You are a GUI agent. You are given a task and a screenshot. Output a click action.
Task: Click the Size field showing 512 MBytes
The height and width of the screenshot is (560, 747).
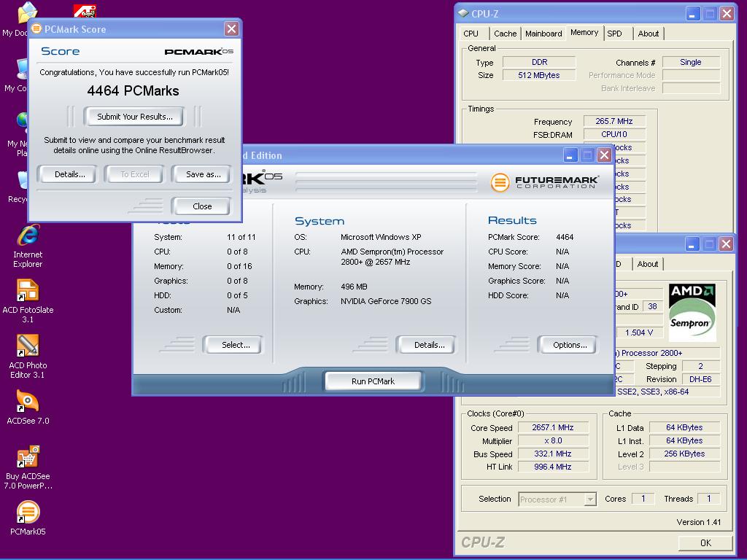tap(539, 75)
